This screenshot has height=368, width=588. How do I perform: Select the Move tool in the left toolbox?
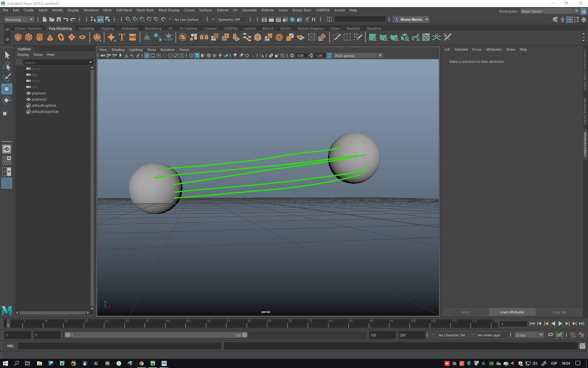click(6, 89)
